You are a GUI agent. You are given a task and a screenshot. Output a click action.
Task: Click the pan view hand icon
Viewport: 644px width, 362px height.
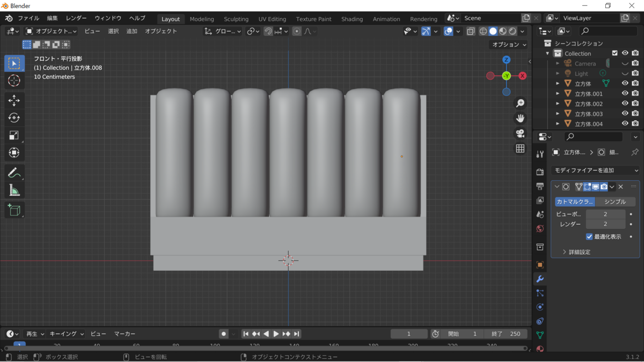(520, 118)
